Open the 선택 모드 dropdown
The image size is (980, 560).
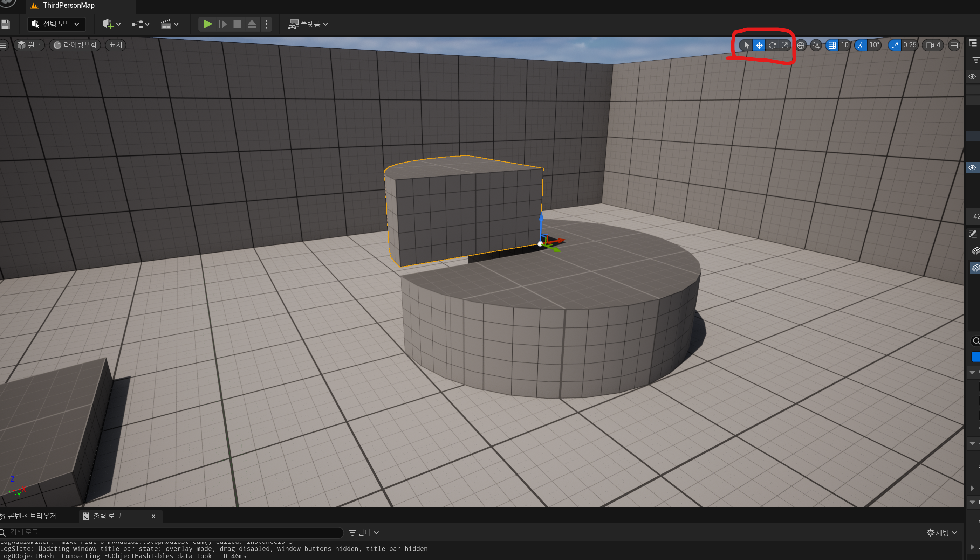point(56,24)
